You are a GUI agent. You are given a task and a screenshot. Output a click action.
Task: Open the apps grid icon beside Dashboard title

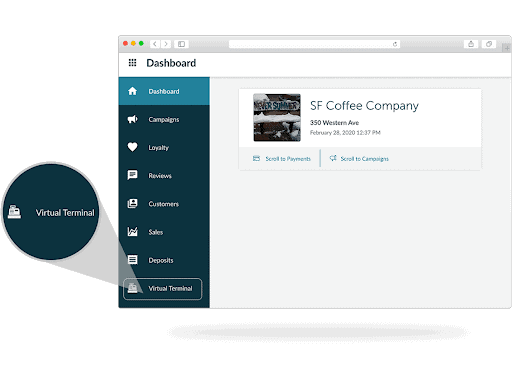click(132, 62)
